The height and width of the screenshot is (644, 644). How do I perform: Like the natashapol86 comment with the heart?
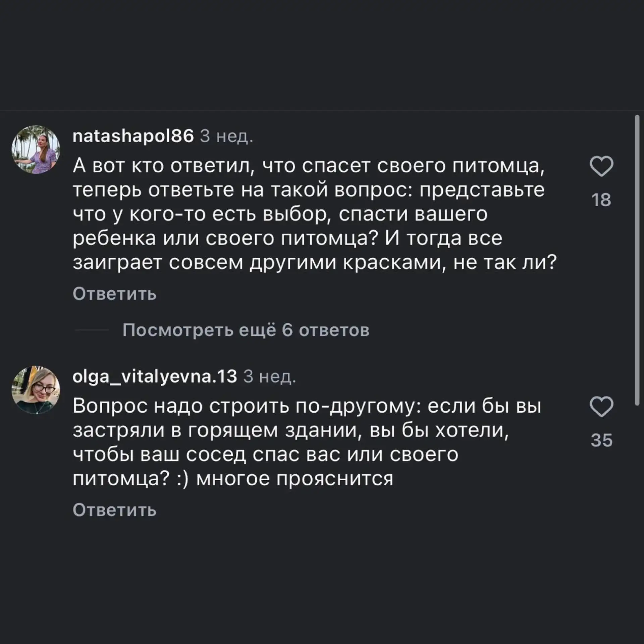(x=601, y=166)
